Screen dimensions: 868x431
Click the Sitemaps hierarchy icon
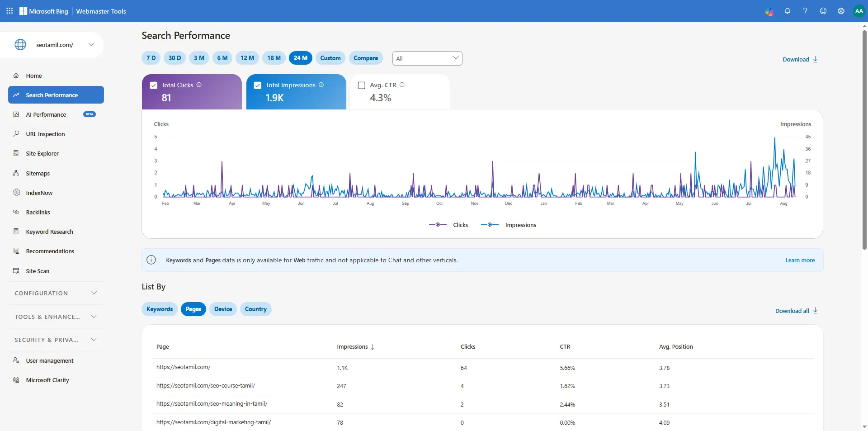click(x=16, y=173)
